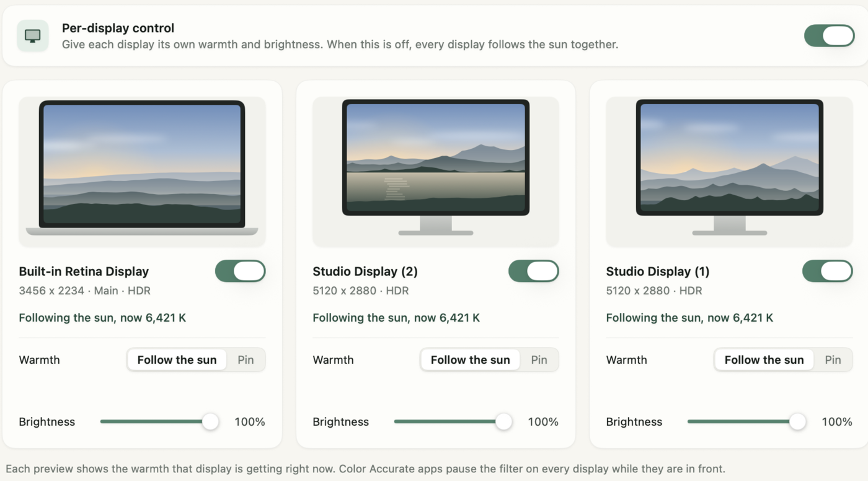
Task: Select Pin warmth for Built-in Retina Display
Action: [x=246, y=360]
